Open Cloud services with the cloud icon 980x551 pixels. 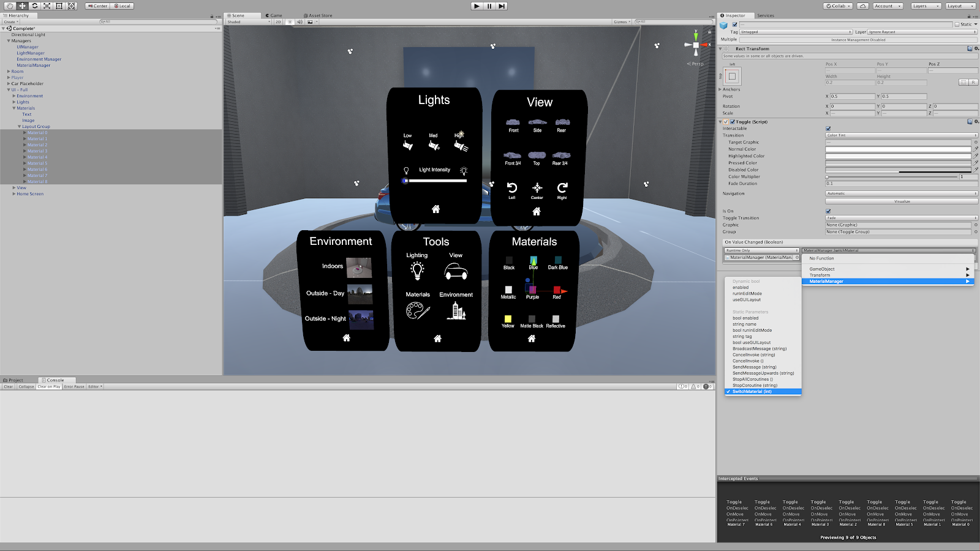[x=862, y=6]
